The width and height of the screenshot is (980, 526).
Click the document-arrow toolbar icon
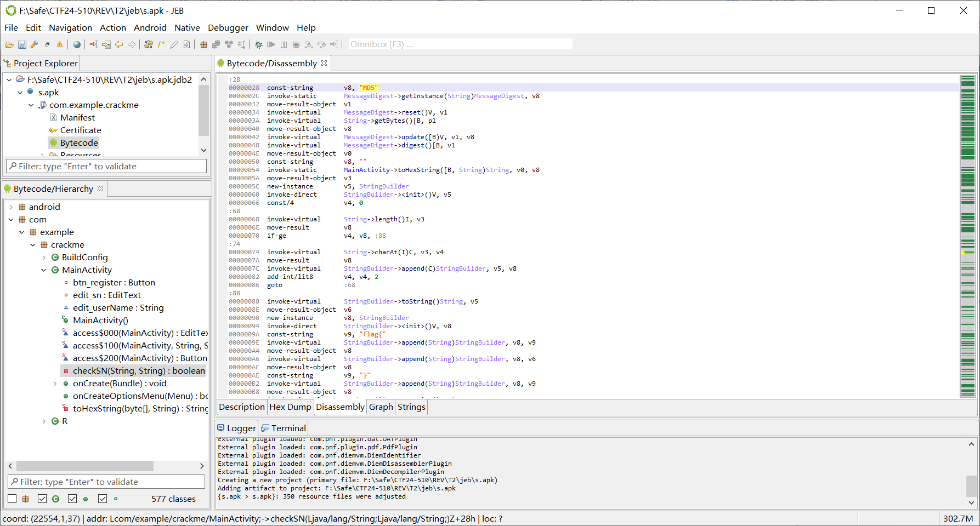186,44
